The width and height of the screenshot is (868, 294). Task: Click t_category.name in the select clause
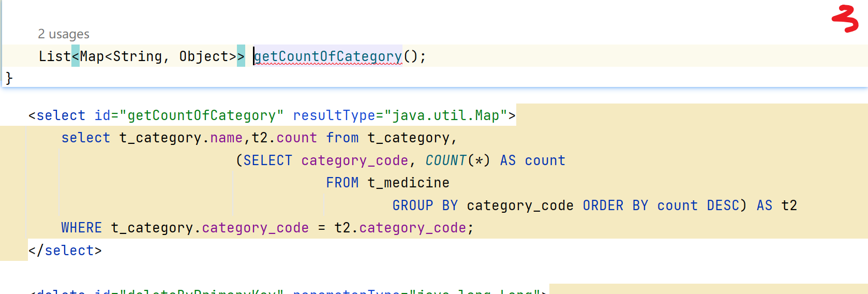pyautogui.click(x=181, y=138)
